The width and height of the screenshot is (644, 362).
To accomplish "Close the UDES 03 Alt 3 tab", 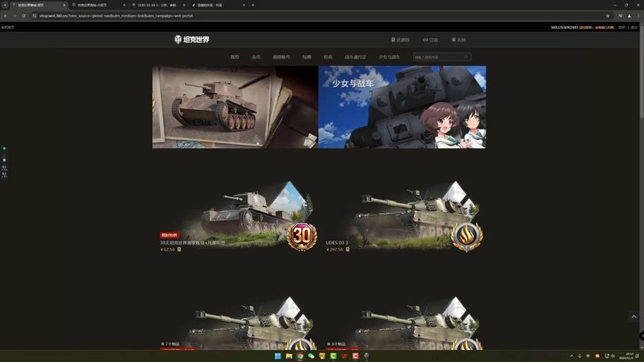I will (x=184, y=5).
